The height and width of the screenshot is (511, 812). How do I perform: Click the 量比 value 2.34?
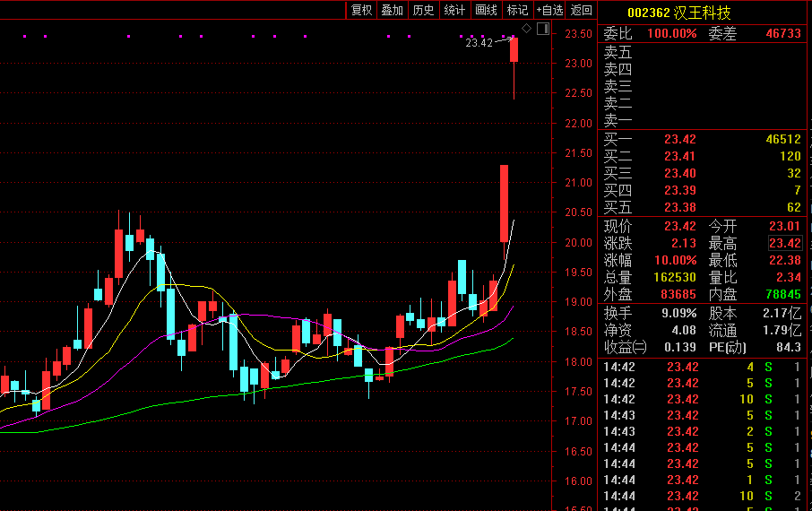click(789, 278)
